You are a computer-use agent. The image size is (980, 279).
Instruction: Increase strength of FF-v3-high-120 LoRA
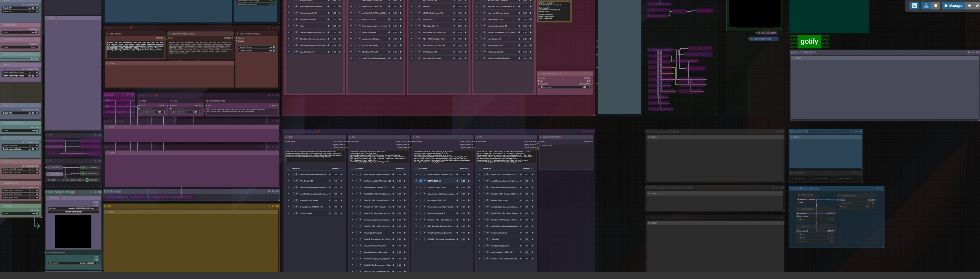coord(342,181)
